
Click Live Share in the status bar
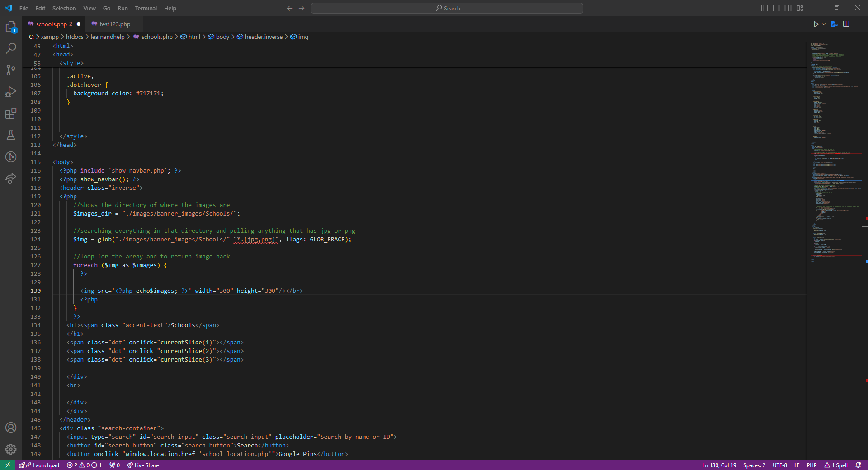click(x=143, y=465)
